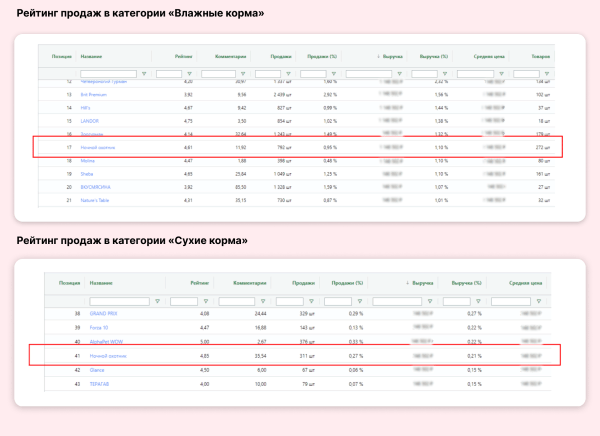This screenshot has width=600, height=436.
Task: Focus the Средняя цена filter field in Сухие корма table
Action: point(511,302)
